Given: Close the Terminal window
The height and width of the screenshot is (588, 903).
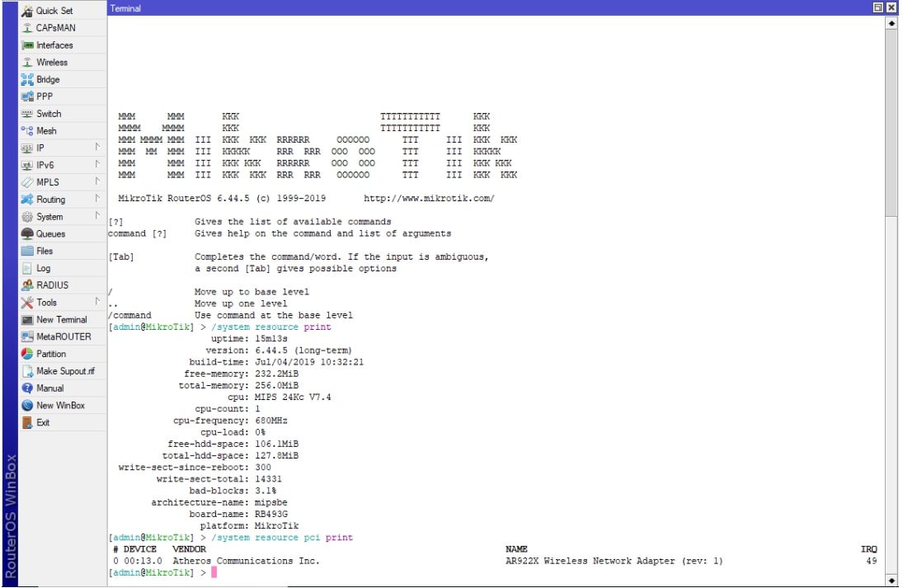Looking at the screenshot, I should (x=891, y=7).
